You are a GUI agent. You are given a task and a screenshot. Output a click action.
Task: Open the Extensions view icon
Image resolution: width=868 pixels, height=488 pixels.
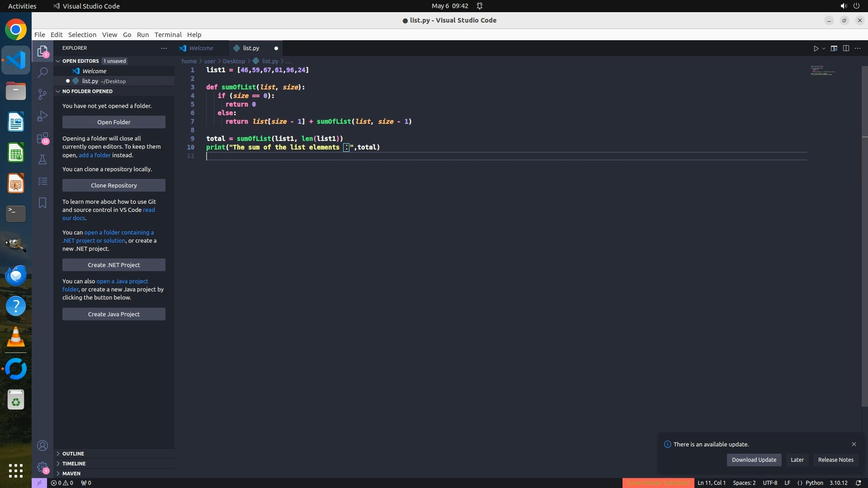click(42, 138)
